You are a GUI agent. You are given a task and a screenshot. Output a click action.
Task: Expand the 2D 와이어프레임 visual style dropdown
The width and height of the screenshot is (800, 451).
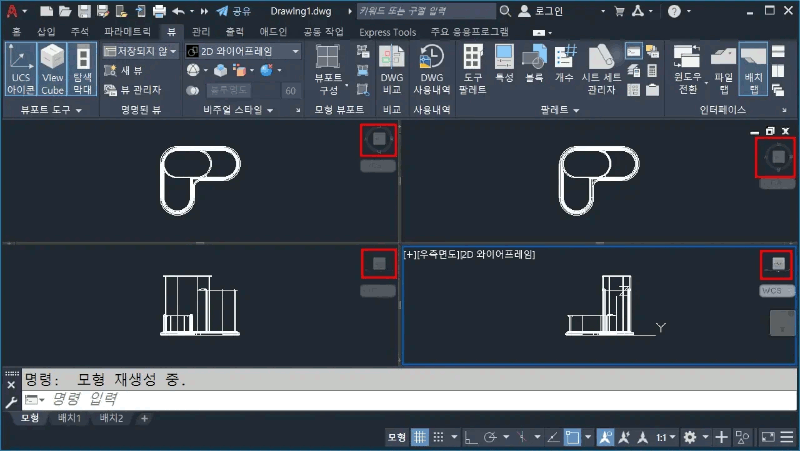point(295,51)
